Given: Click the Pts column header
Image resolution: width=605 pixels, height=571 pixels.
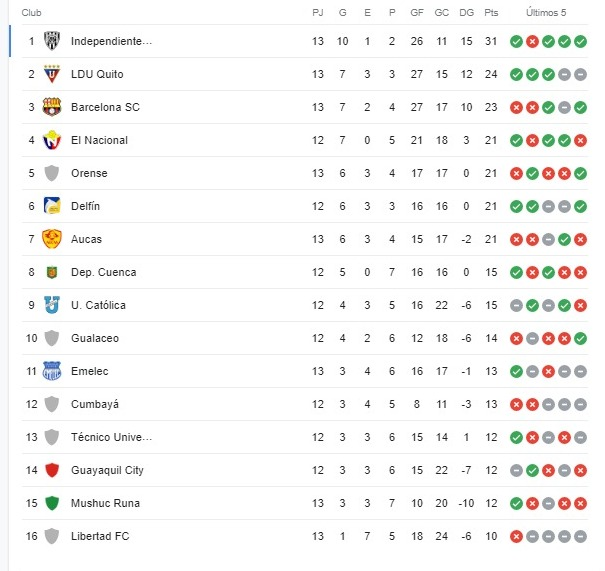Looking at the screenshot, I should point(491,13).
